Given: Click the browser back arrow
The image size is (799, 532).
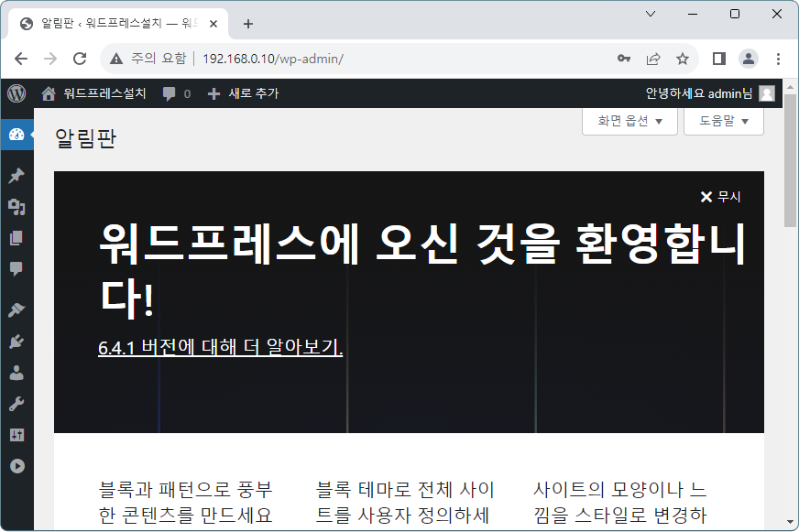Looking at the screenshot, I should 21,59.
